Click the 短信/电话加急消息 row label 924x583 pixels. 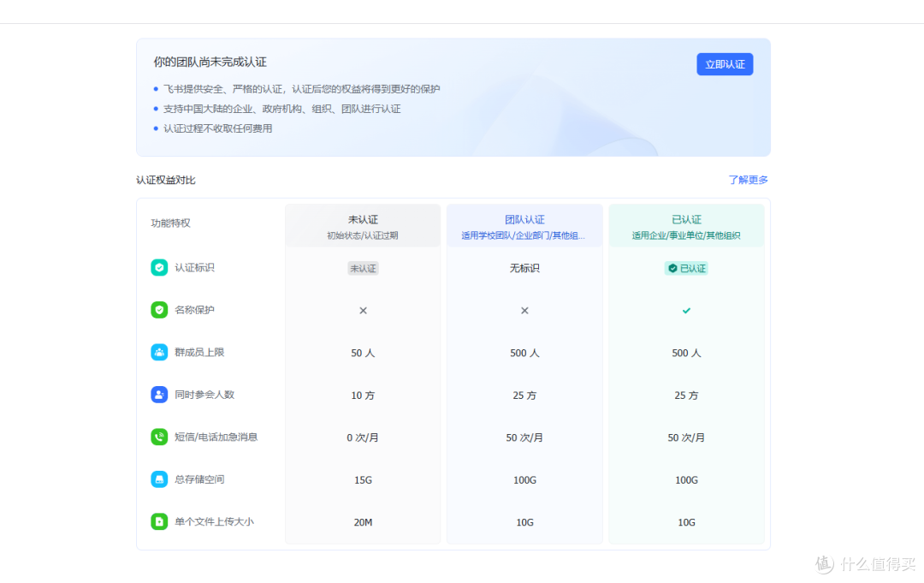[216, 437]
